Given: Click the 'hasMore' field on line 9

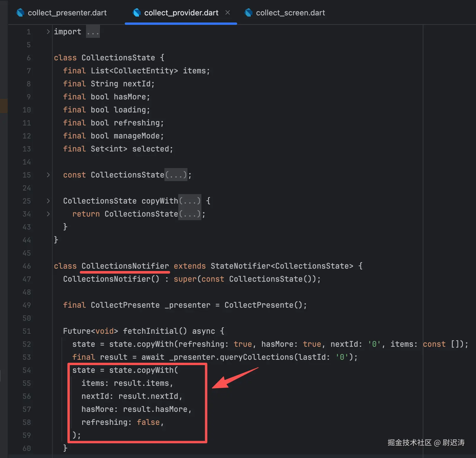Looking at the screenshot, I should 130,97.
